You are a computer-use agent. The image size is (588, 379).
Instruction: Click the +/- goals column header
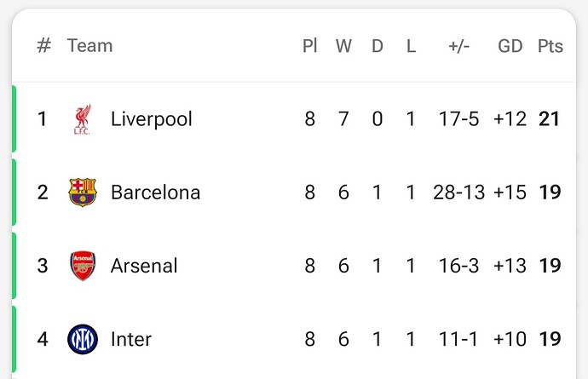[x=459, y=46]
